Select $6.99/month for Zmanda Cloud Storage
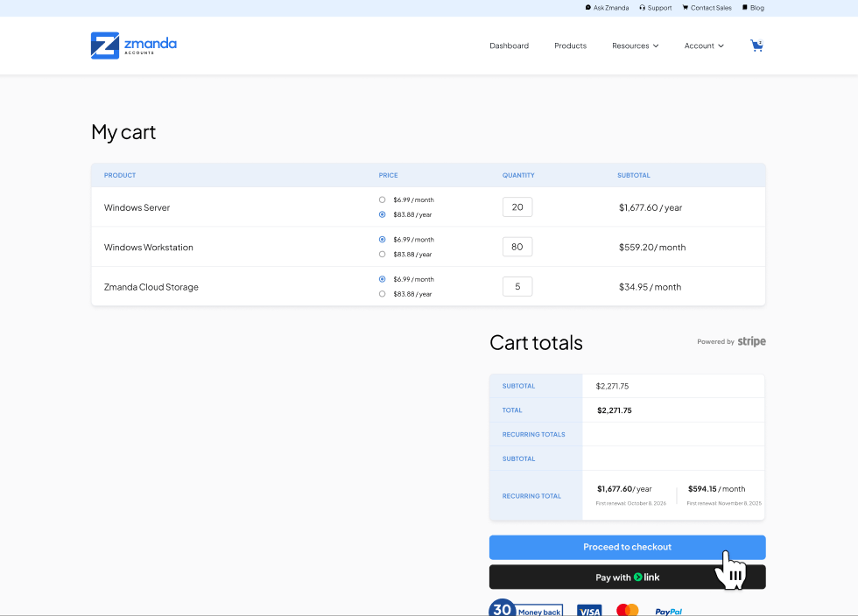This screenshot has width=858, height=616. pos(382,279)
